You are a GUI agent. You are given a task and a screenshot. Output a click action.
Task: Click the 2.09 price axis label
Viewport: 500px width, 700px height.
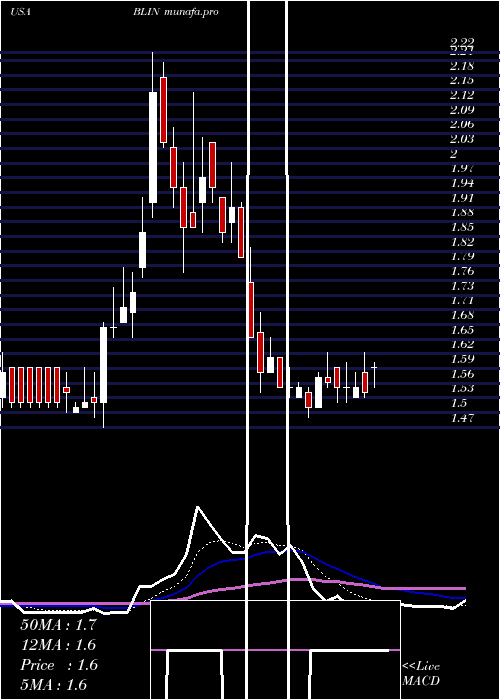(462, 110)
